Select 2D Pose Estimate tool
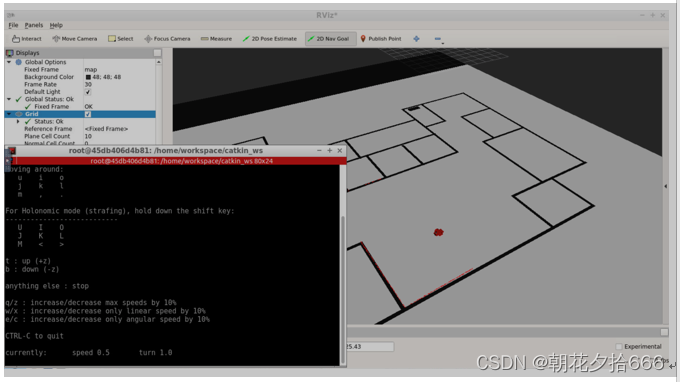The image size is (680, 382). pos(270,39)
